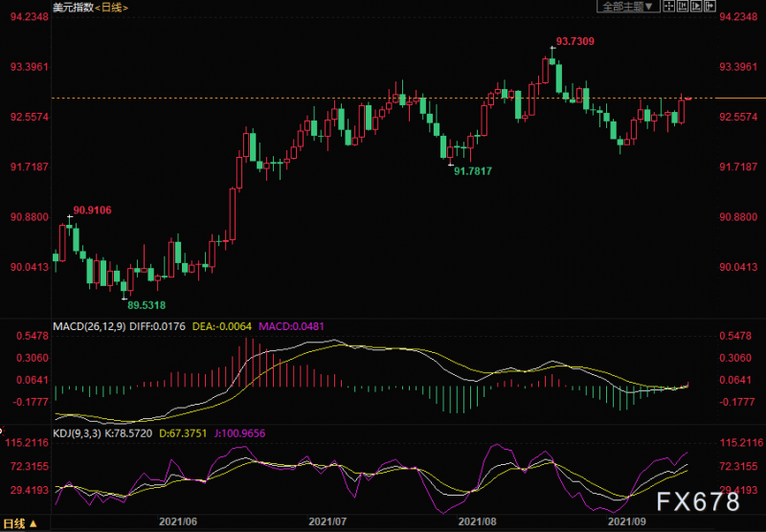Click the 94.2348 value on right price axis
Screen dimensions: 766x532
point(738,17)
